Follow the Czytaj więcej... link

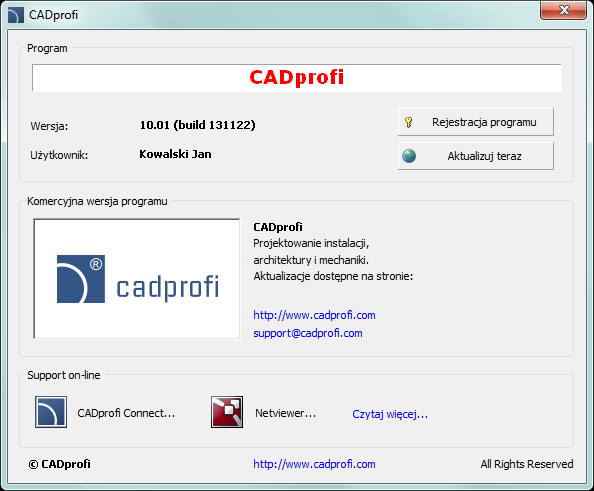(390, 414)
